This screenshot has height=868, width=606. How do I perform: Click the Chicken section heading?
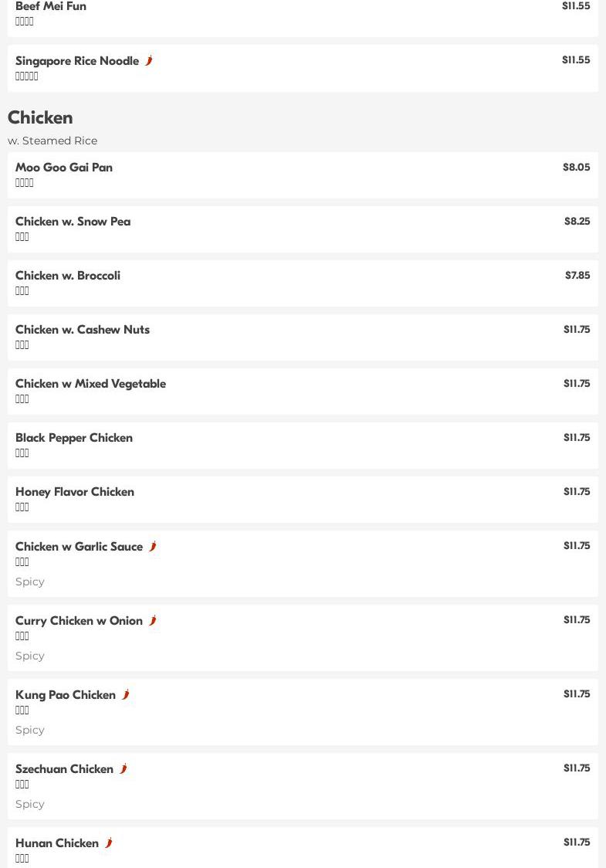40,117
